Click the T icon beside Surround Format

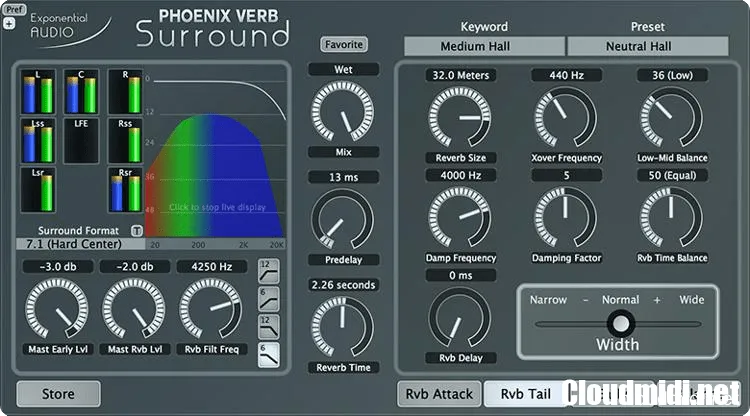pyautogui.click(x=137, y=230)
